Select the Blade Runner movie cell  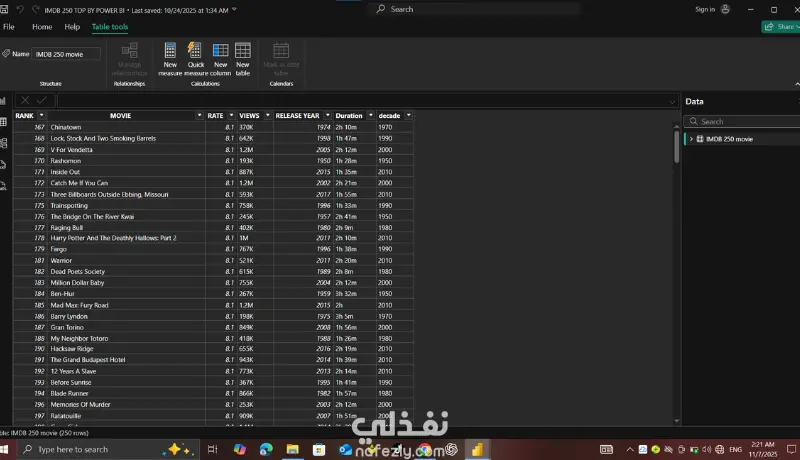coord(127,393)
